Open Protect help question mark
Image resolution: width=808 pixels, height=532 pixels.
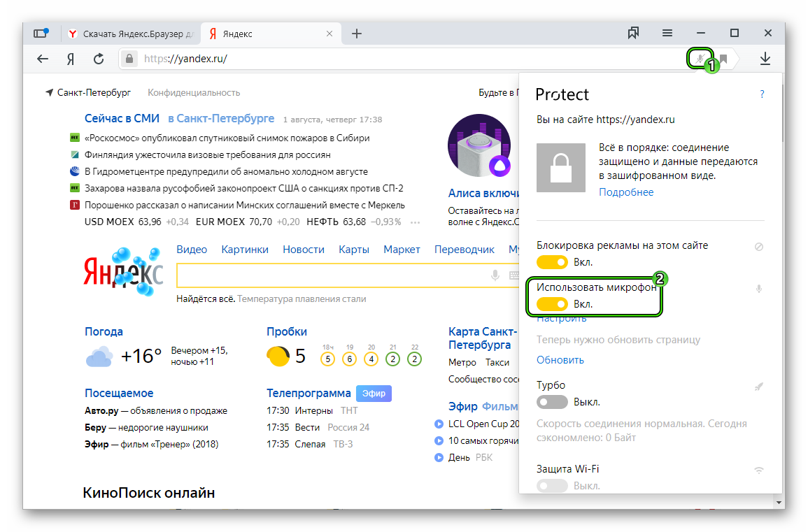click(762, 94)
